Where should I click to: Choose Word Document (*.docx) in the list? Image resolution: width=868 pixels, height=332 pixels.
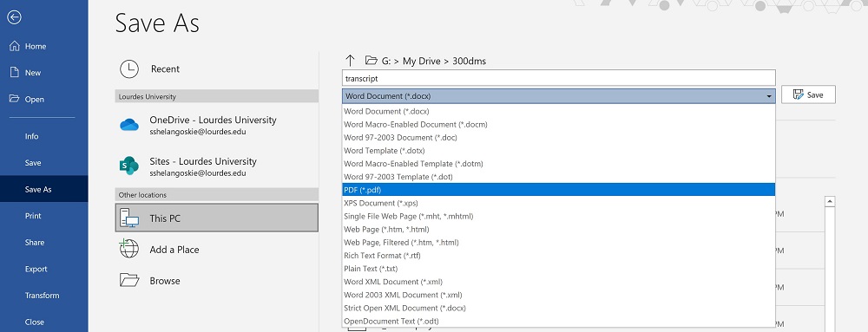coord(558,111)
